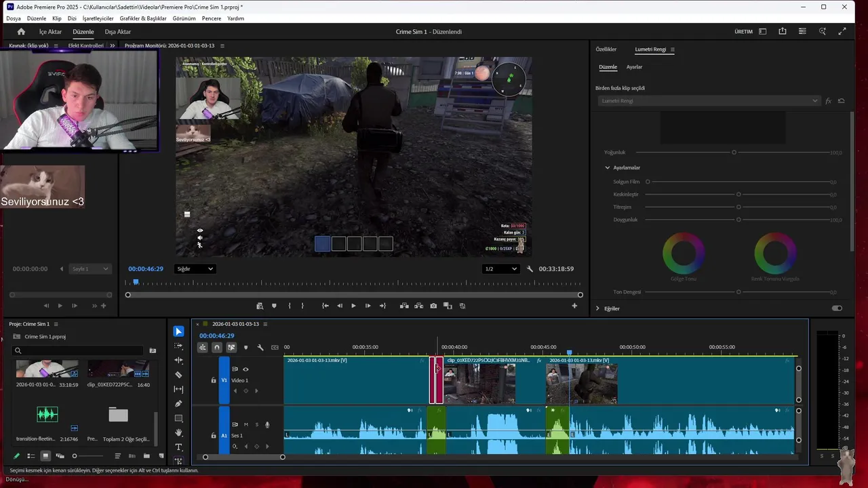Image resolution: width=868 pixels, height=488 pixels.
Task: Add a marker in the timeline panel
Action: coord(245,348)
